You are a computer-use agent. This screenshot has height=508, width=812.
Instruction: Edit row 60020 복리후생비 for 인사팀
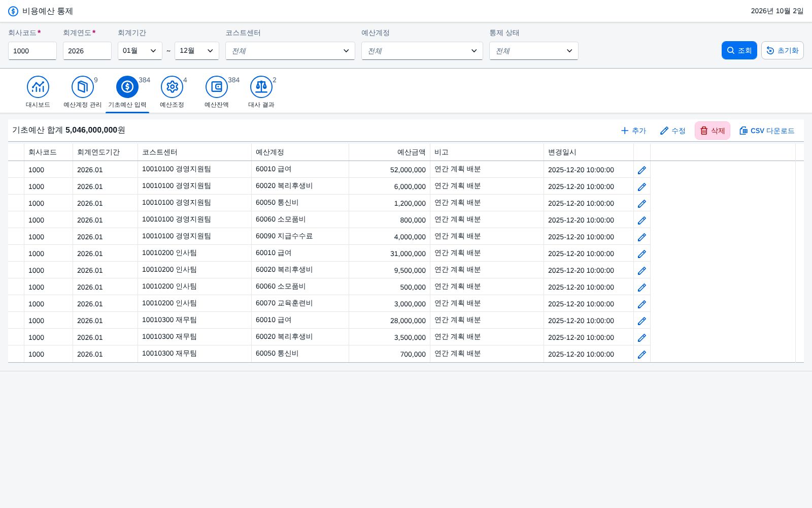(642, 271)
